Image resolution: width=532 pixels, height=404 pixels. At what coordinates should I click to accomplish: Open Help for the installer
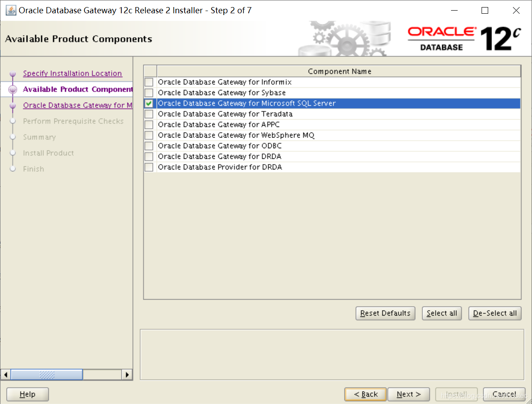(x=27, y=394)
